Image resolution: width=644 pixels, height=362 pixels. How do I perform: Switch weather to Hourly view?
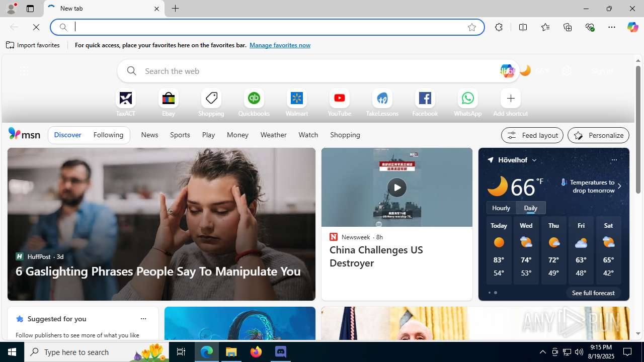[501, 208]
